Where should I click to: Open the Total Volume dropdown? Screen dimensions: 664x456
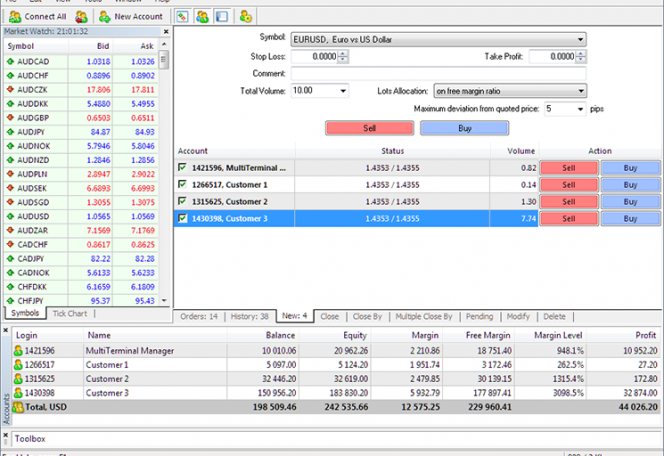coord(343,91)
